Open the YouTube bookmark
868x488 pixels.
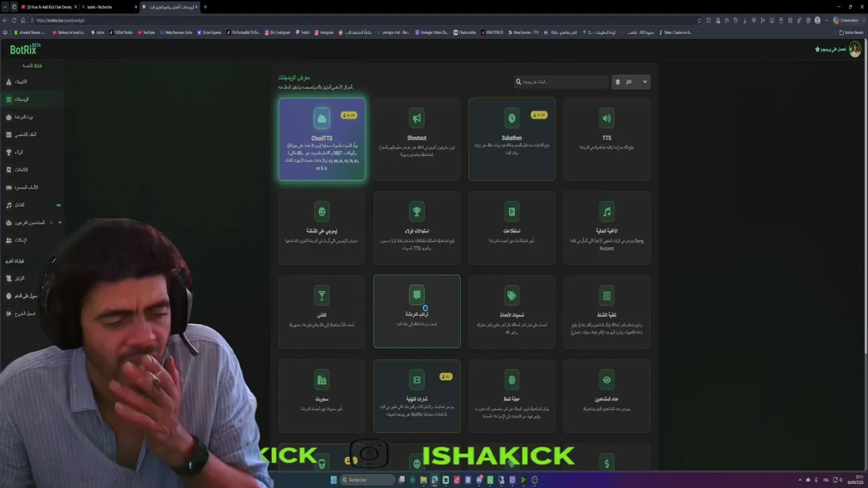pos(146,32)
